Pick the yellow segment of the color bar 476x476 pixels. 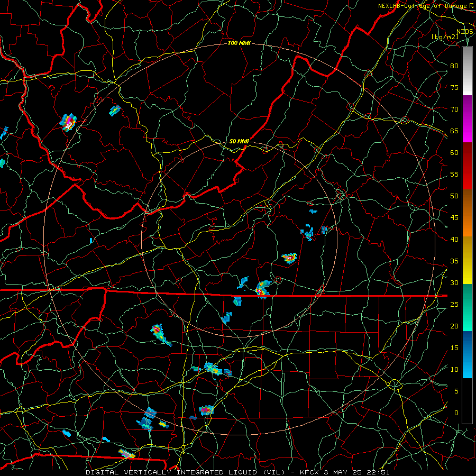467,260
